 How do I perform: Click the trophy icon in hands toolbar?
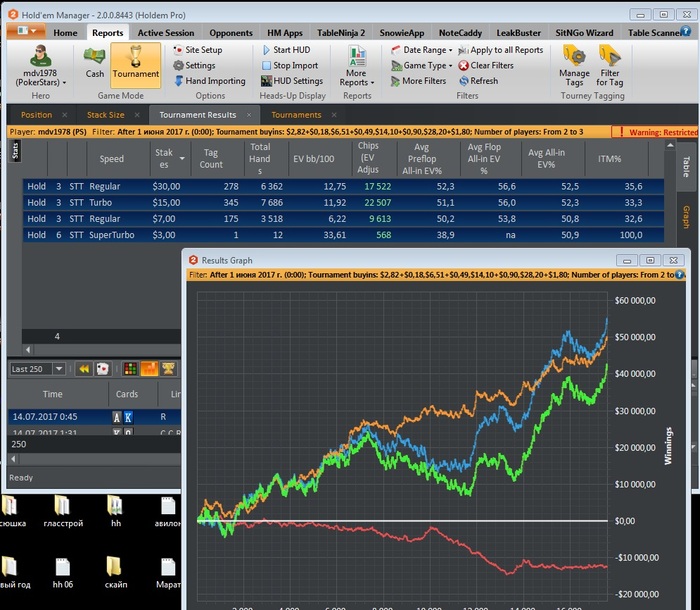point(168,369)
